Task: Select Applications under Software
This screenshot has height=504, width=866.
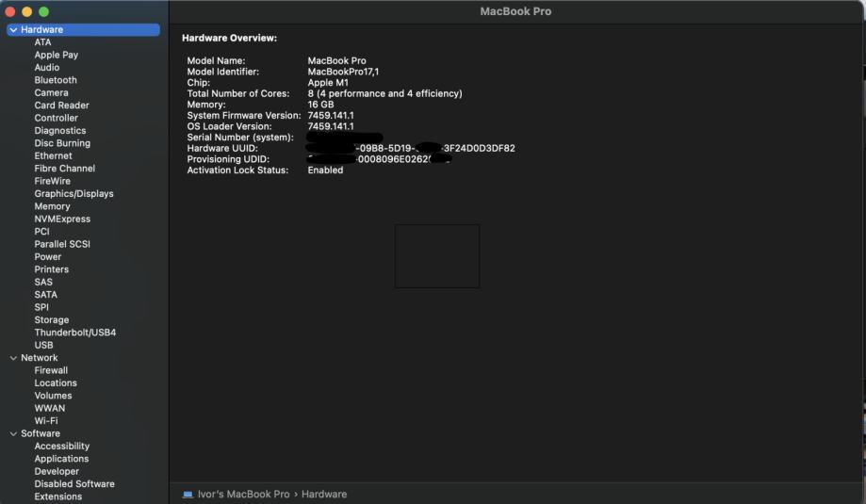Action: (x=62, y=459)
